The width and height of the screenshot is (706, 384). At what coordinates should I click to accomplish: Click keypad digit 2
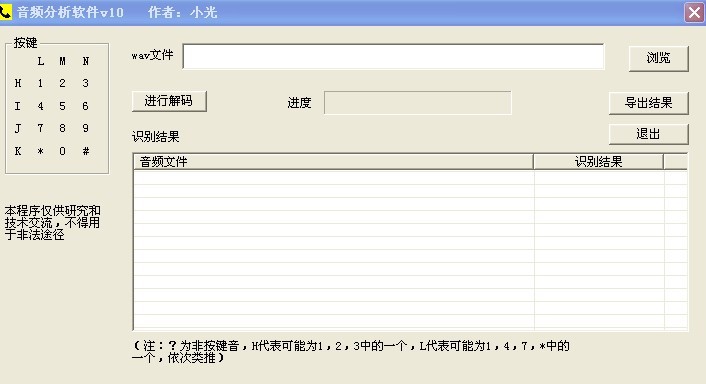tap(62, 83)
